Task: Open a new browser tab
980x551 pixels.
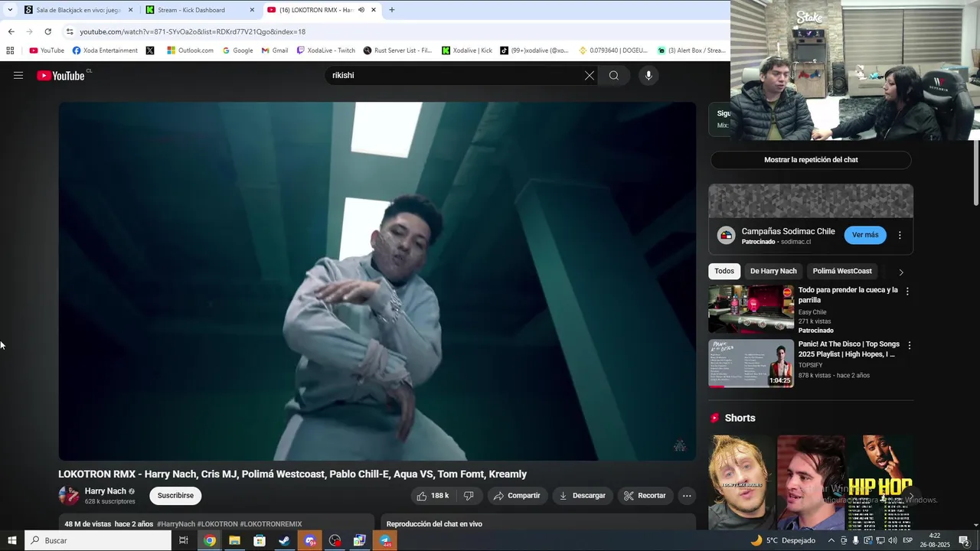Action: click(392, 10)
